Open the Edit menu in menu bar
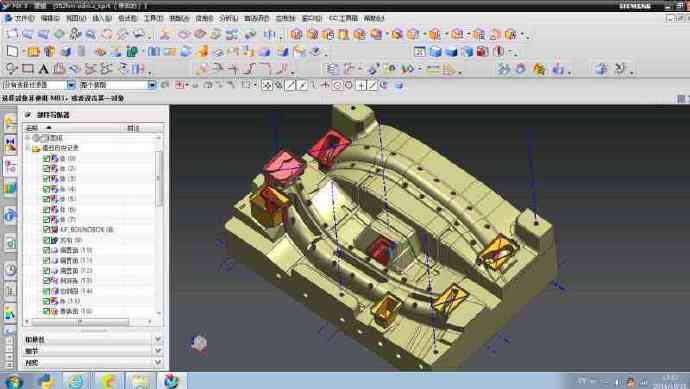This screenshot has width=690, height=389. tap(50, 18)
